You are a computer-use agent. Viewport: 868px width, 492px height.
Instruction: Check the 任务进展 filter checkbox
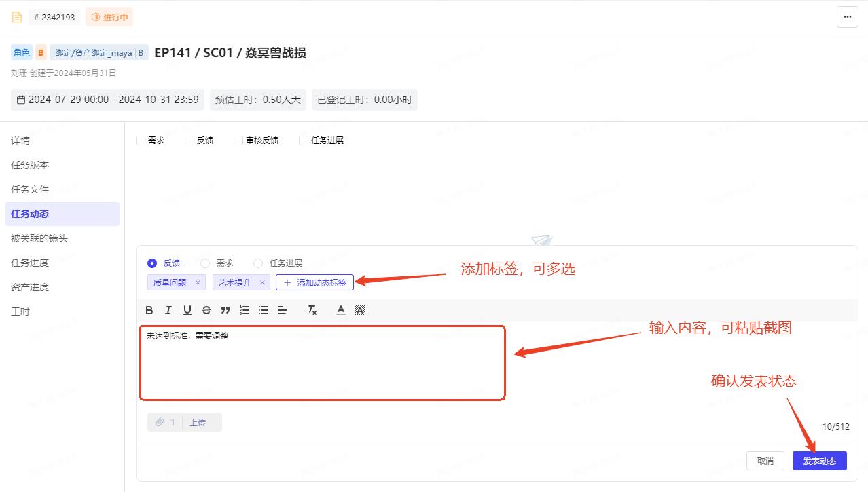[304, 140]
